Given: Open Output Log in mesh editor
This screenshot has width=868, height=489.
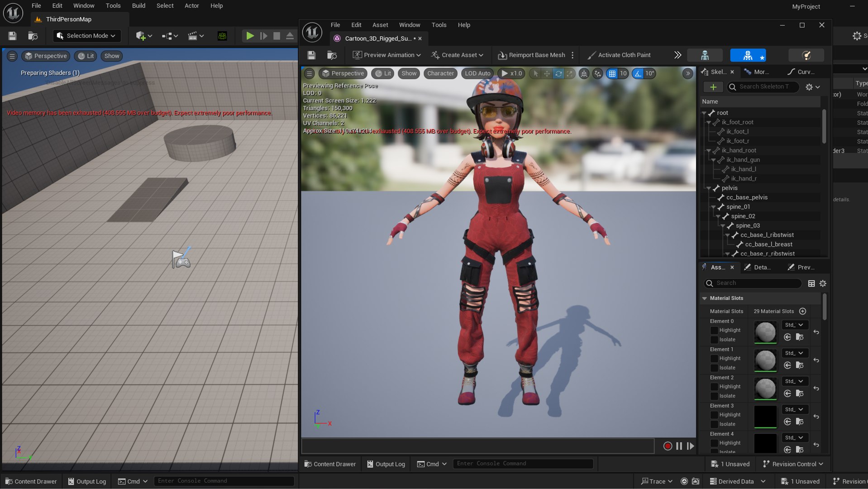Looking at the screenshot, I should click(386, 464).
